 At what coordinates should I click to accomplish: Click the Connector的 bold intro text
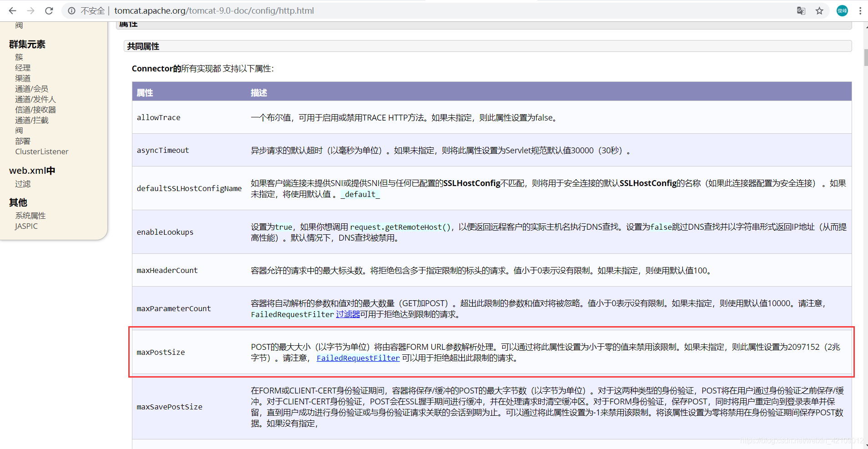coord(156,69)
